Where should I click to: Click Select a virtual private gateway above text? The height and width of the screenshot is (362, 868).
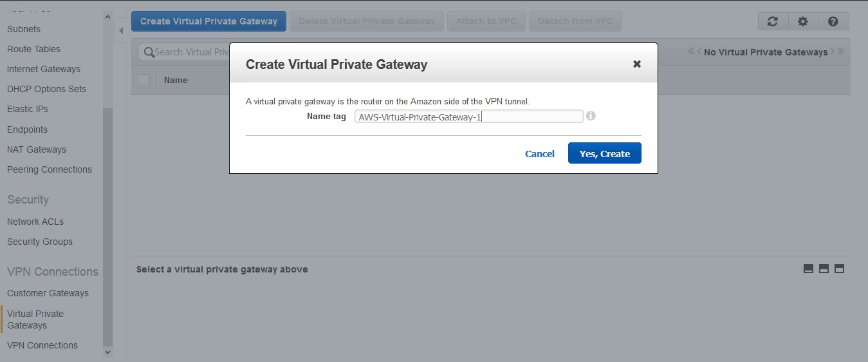222,269
